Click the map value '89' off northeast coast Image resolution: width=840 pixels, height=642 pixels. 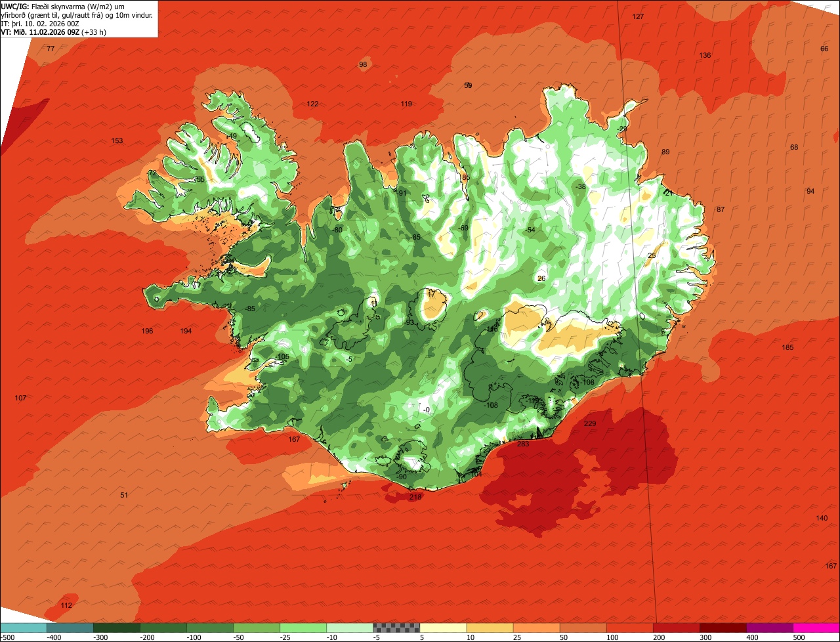665,152
